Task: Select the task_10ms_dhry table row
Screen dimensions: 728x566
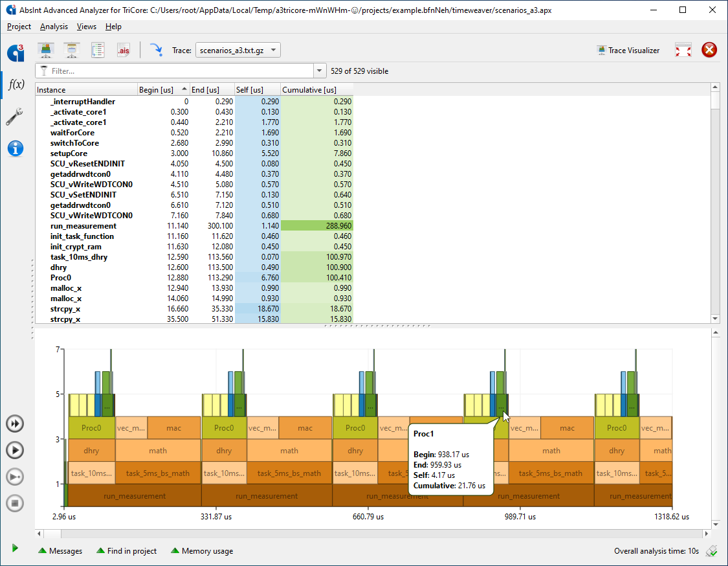Action: tap(194, 257)
